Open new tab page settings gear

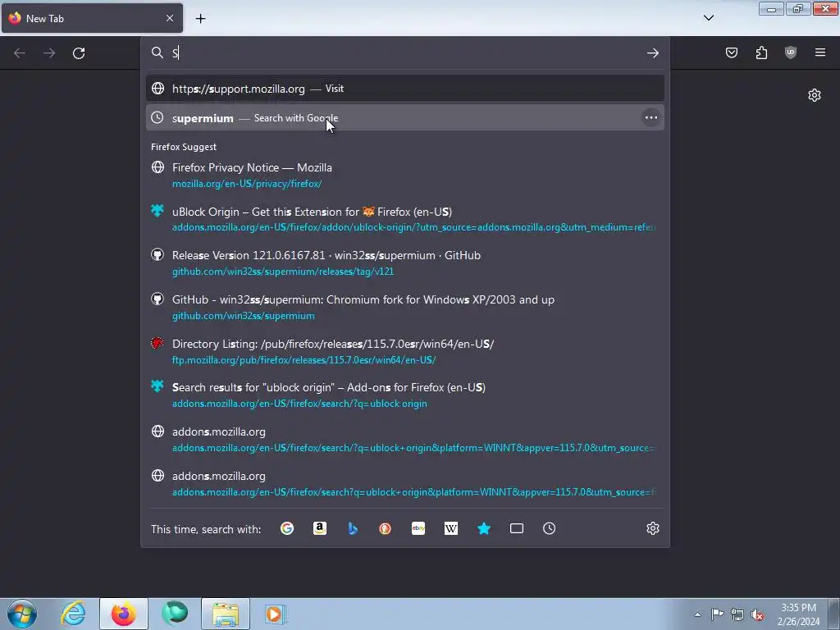point(815,95)
